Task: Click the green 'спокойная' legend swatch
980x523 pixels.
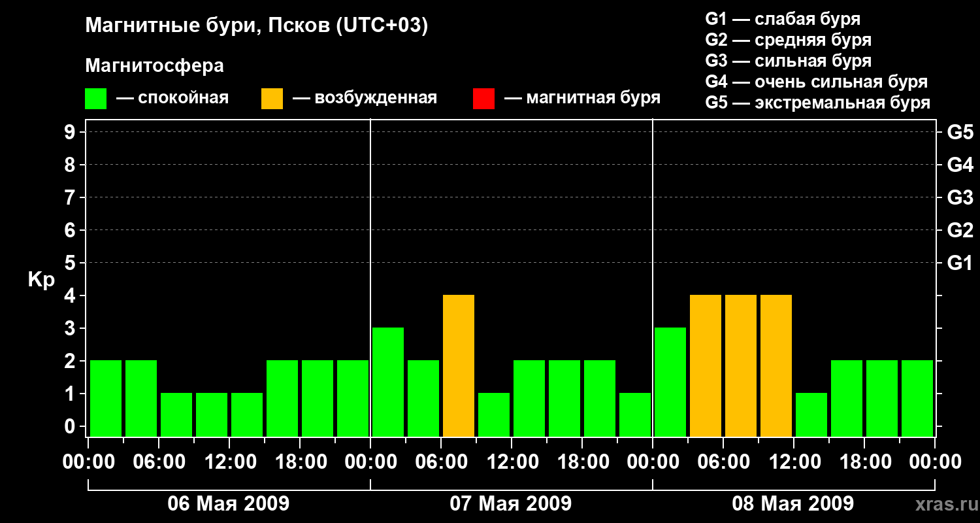Action: tap(95, 99)
